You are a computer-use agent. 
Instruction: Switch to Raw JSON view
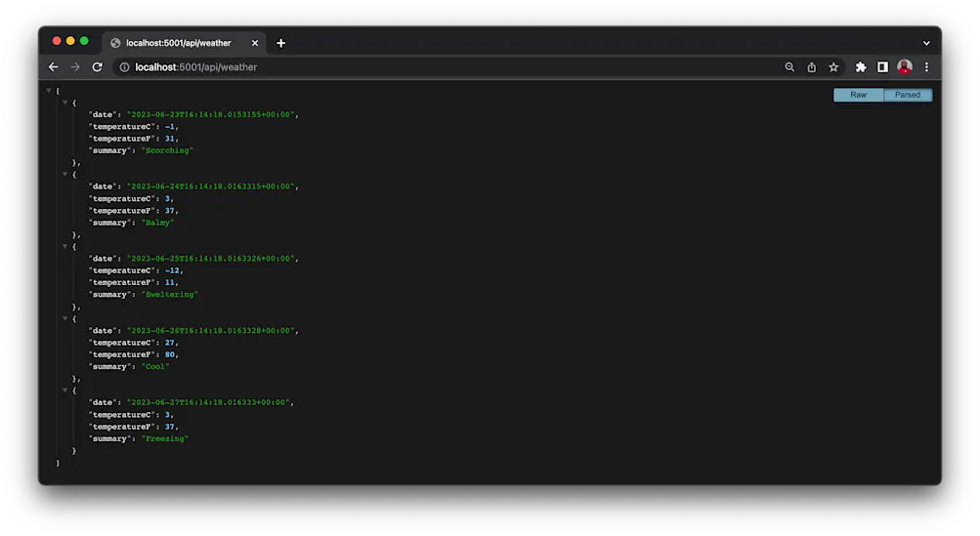858,95
